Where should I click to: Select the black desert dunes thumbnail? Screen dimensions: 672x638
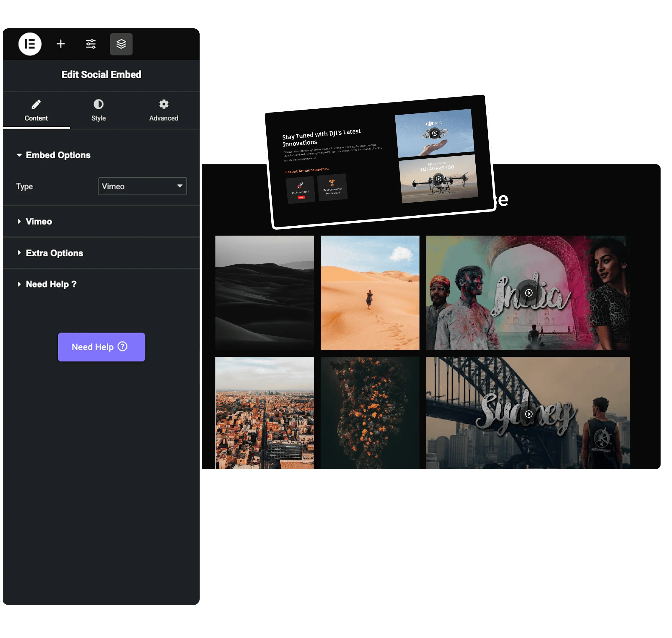pos(265,292)
